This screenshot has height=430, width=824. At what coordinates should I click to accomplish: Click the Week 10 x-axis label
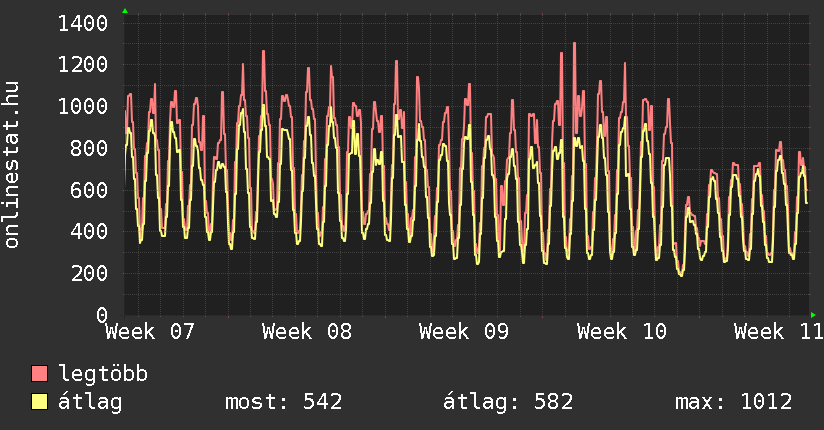point(621,331)
